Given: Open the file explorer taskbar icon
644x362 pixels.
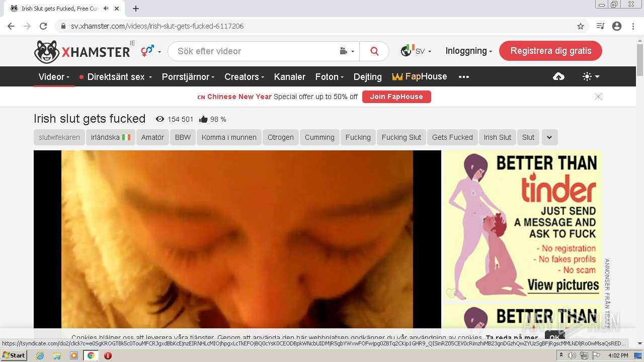Looking at the screenshot, I should coord(57,355).
